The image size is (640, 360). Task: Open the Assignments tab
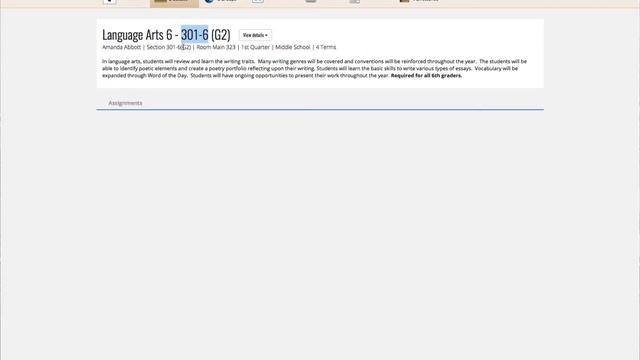[125, 103]
